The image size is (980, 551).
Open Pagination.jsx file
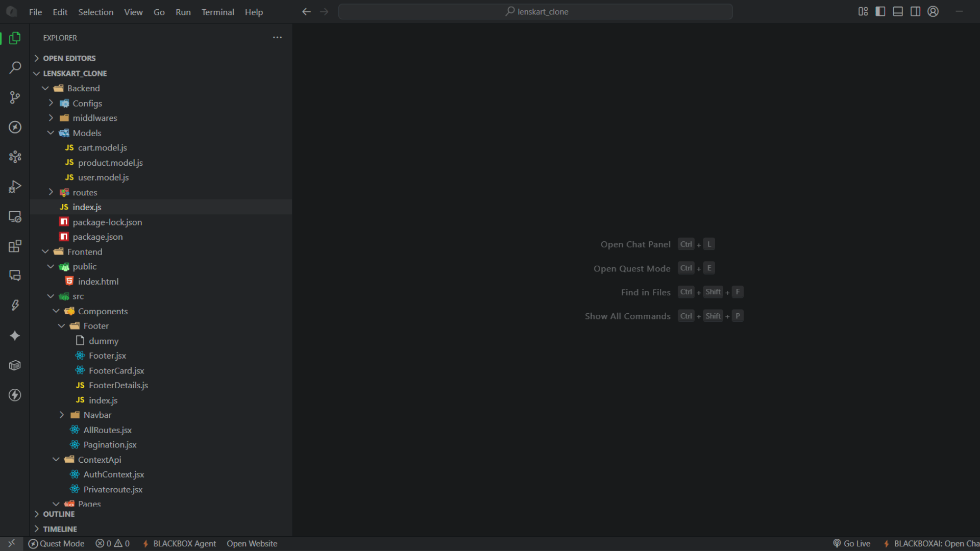point(110,444)
